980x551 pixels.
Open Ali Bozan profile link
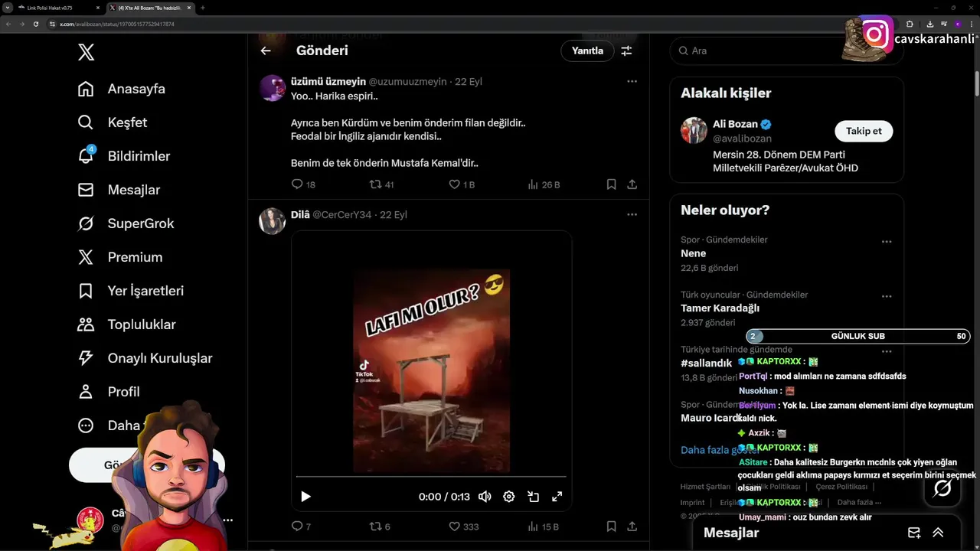click(734, 124)
